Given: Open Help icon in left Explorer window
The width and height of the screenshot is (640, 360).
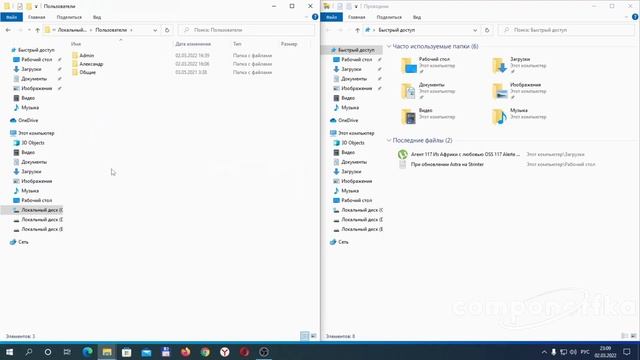Looking at the screenshot, I should [315, 17].
